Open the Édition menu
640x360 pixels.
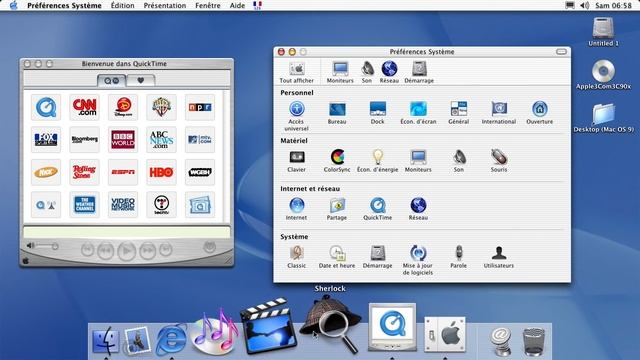click(x=122, y=5)
